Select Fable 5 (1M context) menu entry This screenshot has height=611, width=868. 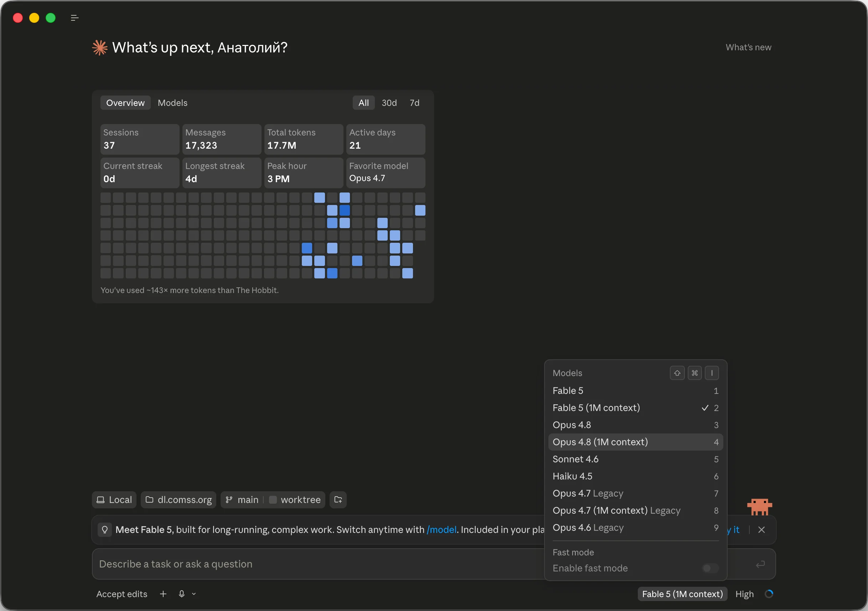[636, 408]
